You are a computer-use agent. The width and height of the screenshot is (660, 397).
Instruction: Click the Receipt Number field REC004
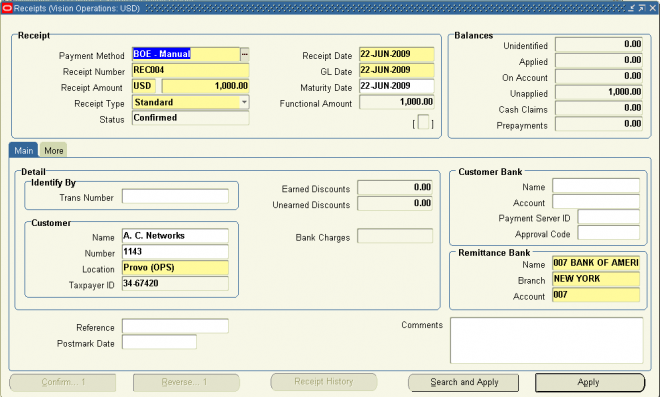[x=190, y=70]
